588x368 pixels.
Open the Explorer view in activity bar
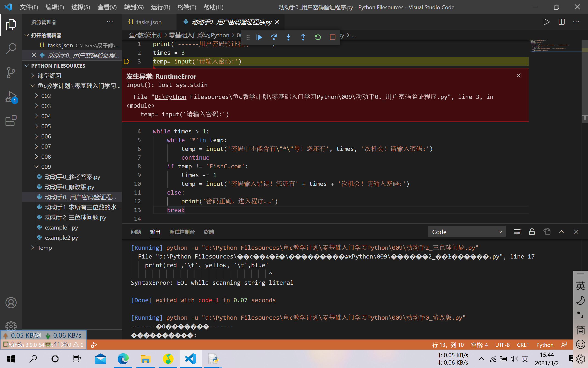click(x=11, y=25)
